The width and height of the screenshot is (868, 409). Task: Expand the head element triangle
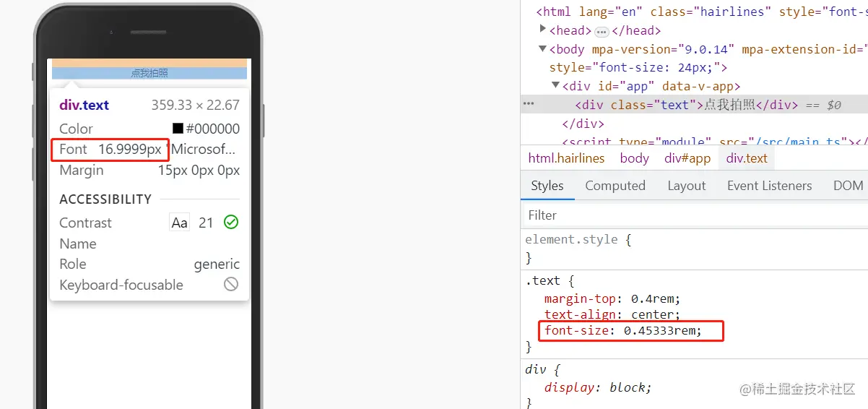[543, 30]
